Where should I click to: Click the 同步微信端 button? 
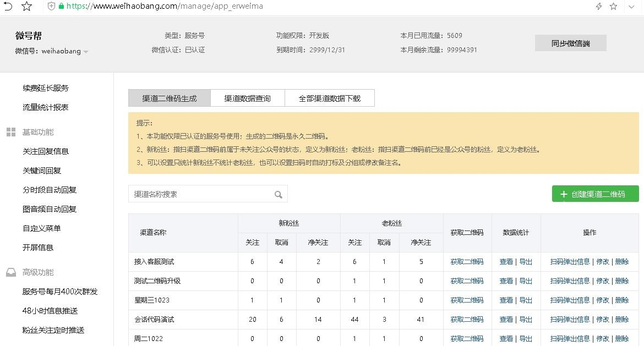570,43
